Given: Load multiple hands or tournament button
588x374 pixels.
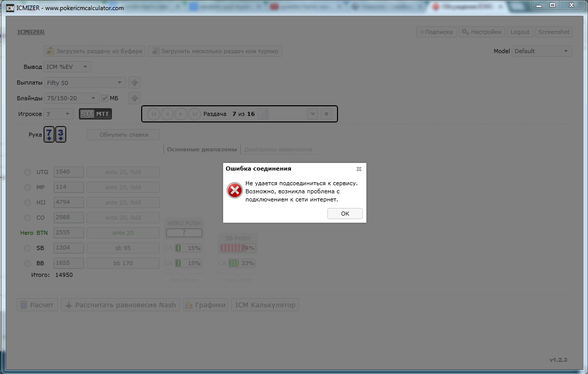Looking at the screenshot, I should coord(215,51).
